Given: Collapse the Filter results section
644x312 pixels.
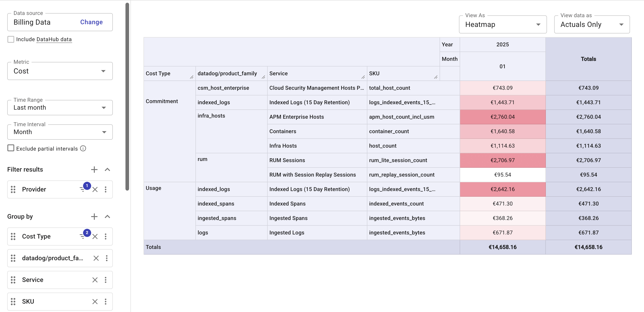Looking at the screenshot, I should (107, 170).
